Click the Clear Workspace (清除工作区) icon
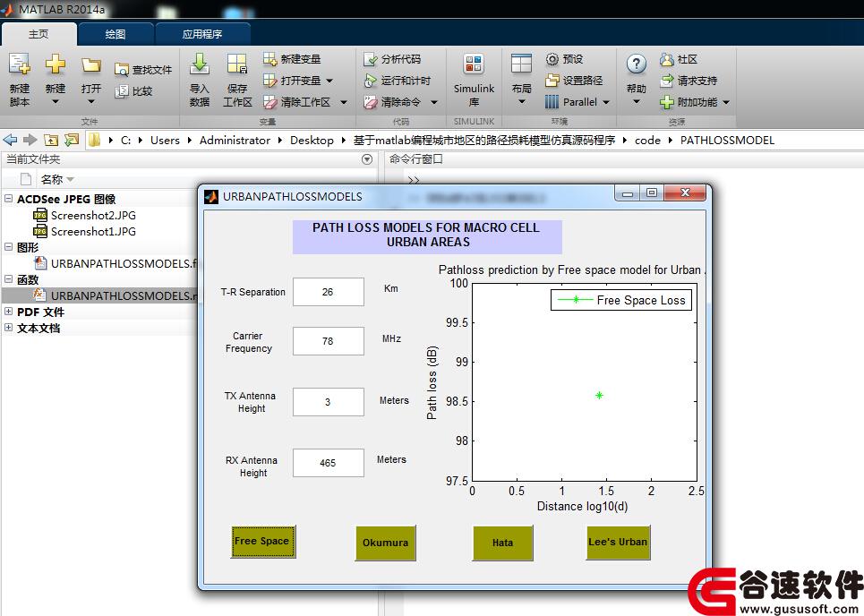Screen dimensions: 864x616 pyautogui.click(x=270, y=102)
